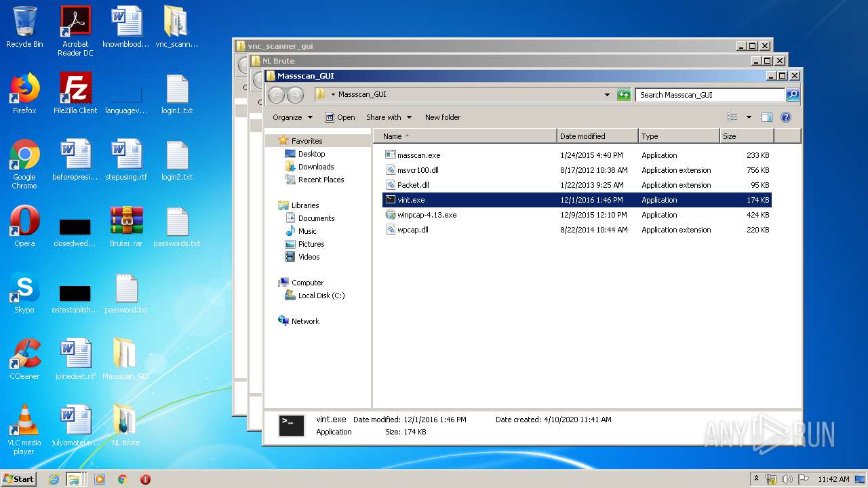This screenshot has width=868, height=488.
Task: Select wpcap.dll in file list
Action: point(577,230)
